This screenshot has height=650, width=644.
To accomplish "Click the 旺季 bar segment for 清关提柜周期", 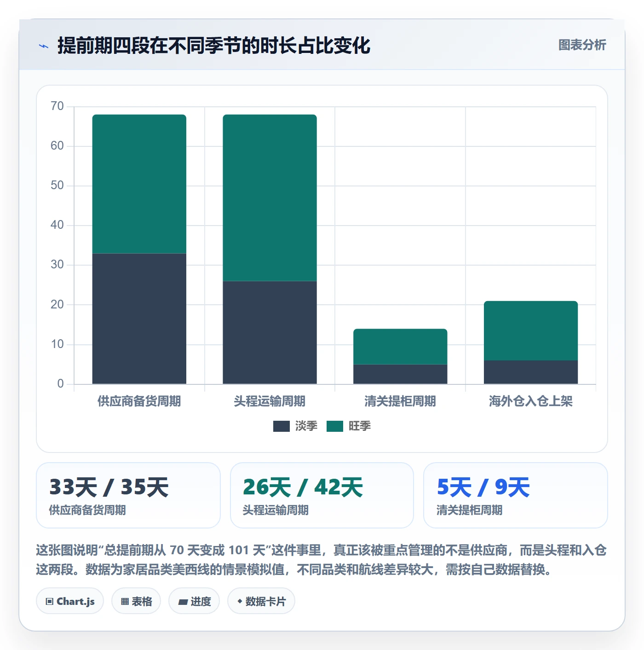I will tap(400, 347).
